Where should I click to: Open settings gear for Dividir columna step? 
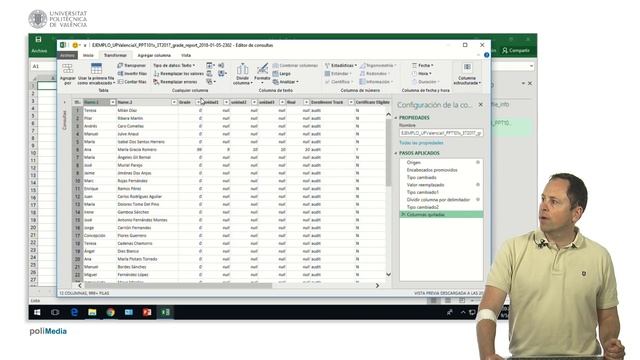pos(478,200)
